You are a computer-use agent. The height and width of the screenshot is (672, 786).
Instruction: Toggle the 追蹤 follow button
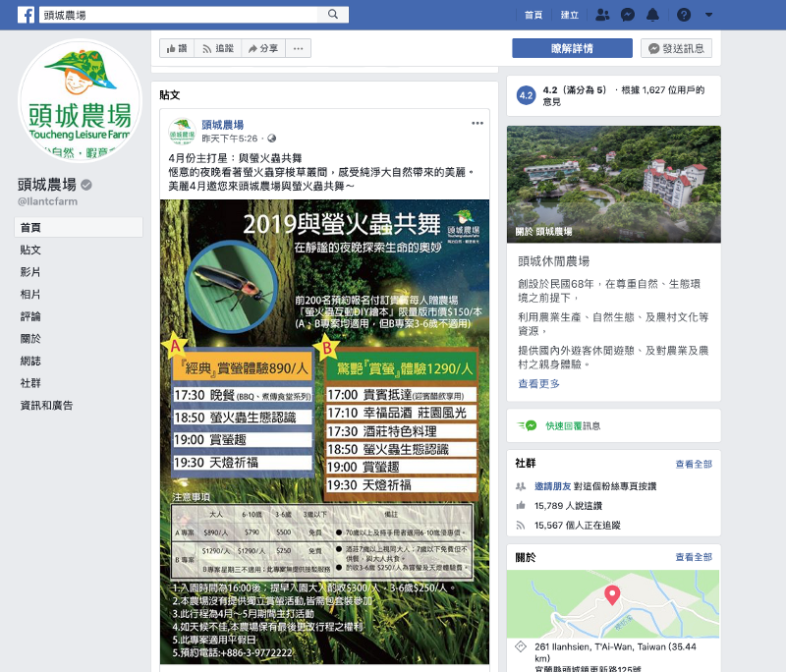coord(217,48)
